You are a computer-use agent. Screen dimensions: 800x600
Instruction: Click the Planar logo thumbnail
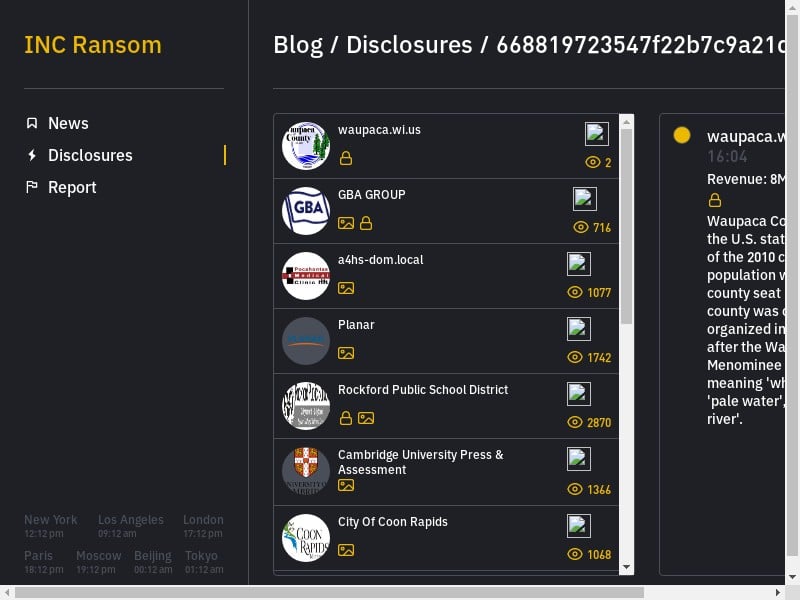(x=306, y=341)
